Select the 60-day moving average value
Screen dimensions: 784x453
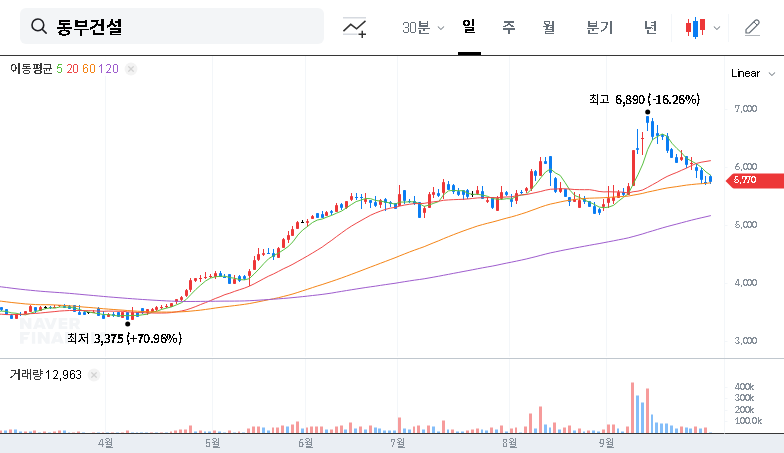coord(88,68)
